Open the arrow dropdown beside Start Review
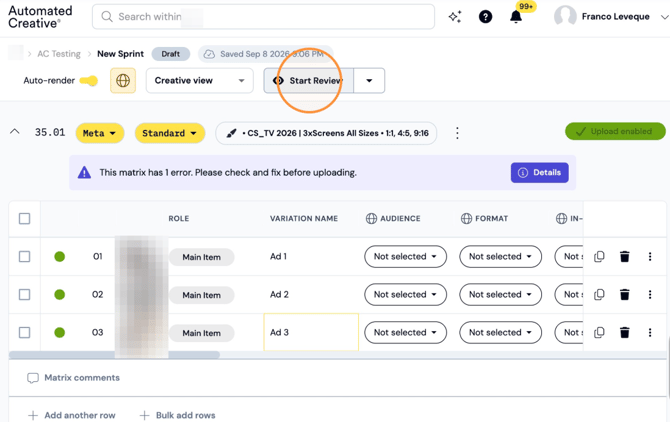 coord(369,80)
